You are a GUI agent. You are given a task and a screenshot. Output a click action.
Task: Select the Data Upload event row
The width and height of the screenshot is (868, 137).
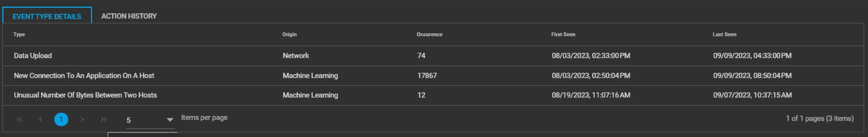point(433,56)
